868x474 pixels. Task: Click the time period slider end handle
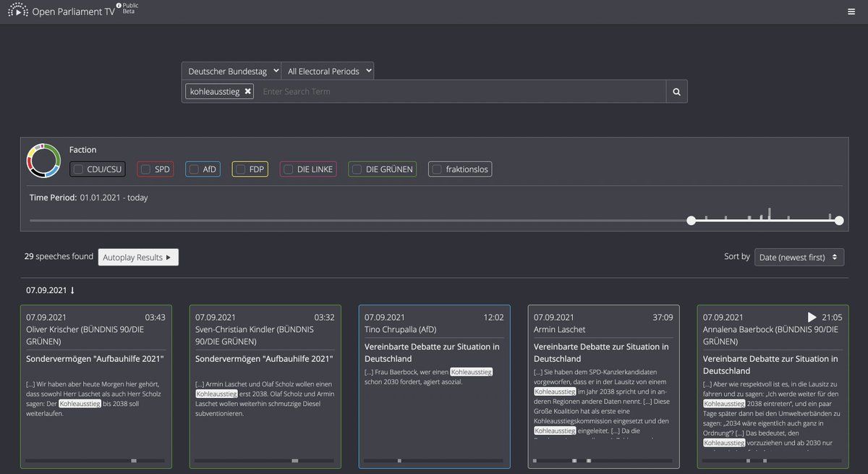tap(839, 220)
